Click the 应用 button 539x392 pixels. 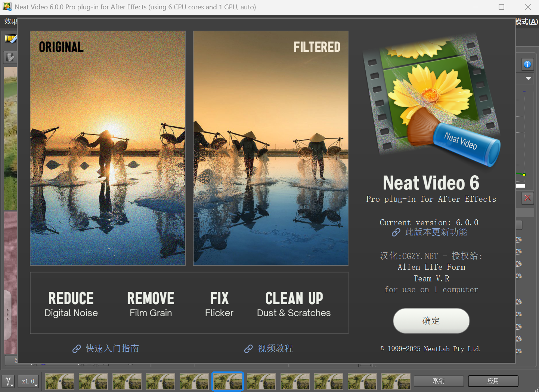(493, 381)
